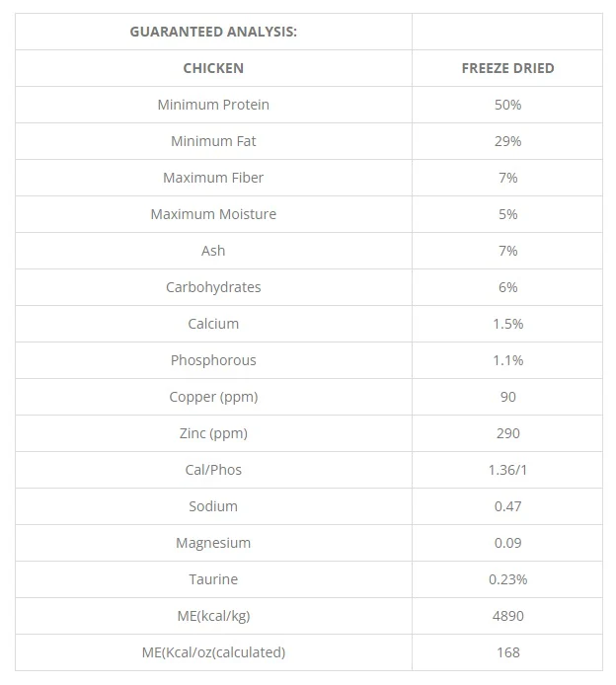
Task: Click the Copper (ppm) label
Action: point(213,397)
